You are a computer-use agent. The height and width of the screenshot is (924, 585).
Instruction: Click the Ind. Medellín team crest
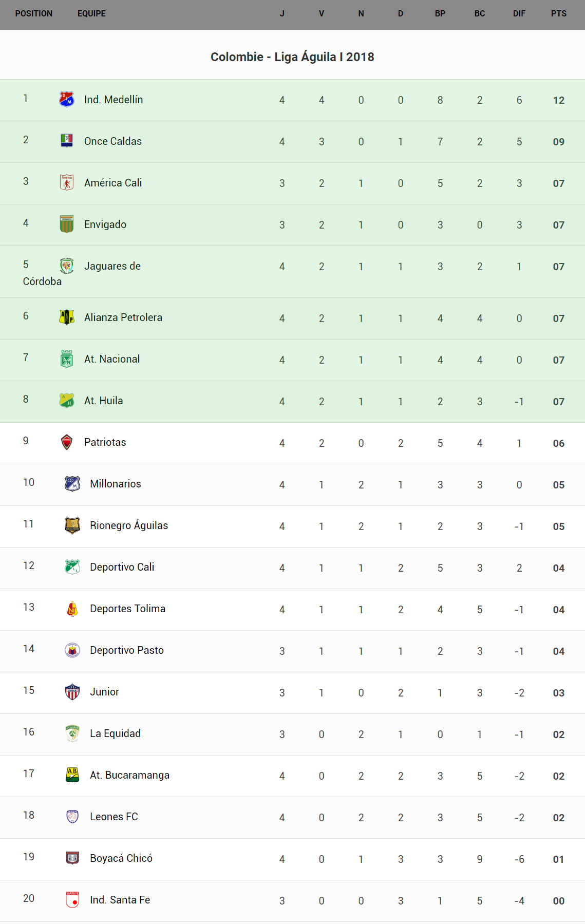(67, 99)
